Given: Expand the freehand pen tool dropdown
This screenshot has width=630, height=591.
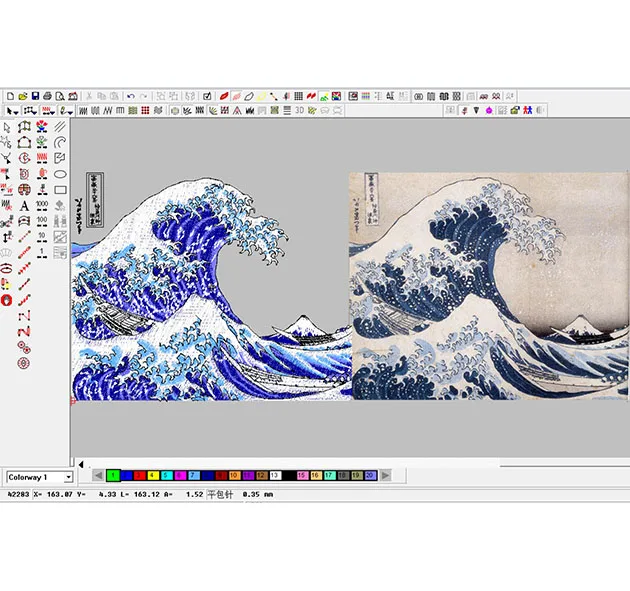Looking at the screenshot, I should (71, 112).
